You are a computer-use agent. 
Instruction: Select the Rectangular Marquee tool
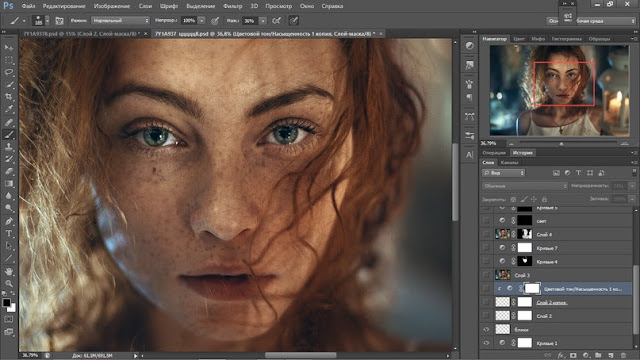point(9,60)
